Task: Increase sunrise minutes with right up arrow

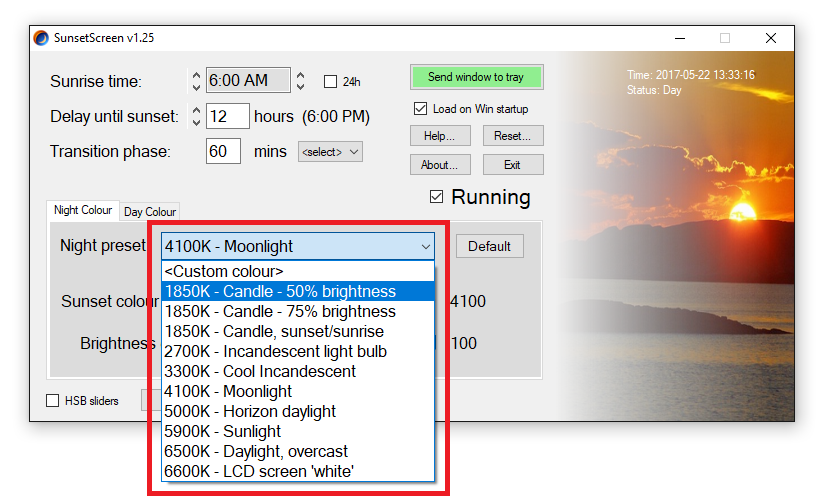Action: 300,76
